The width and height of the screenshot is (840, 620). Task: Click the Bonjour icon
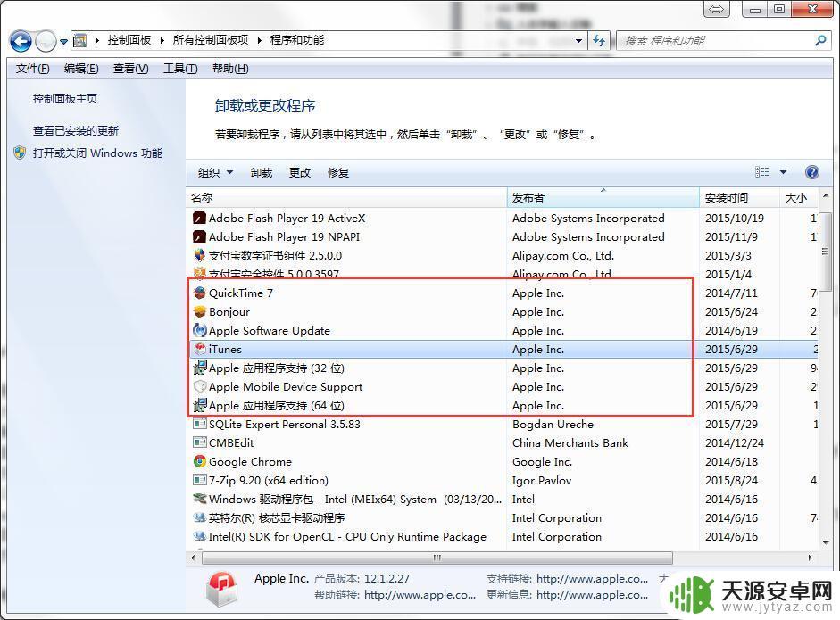(x=199, y=311)
